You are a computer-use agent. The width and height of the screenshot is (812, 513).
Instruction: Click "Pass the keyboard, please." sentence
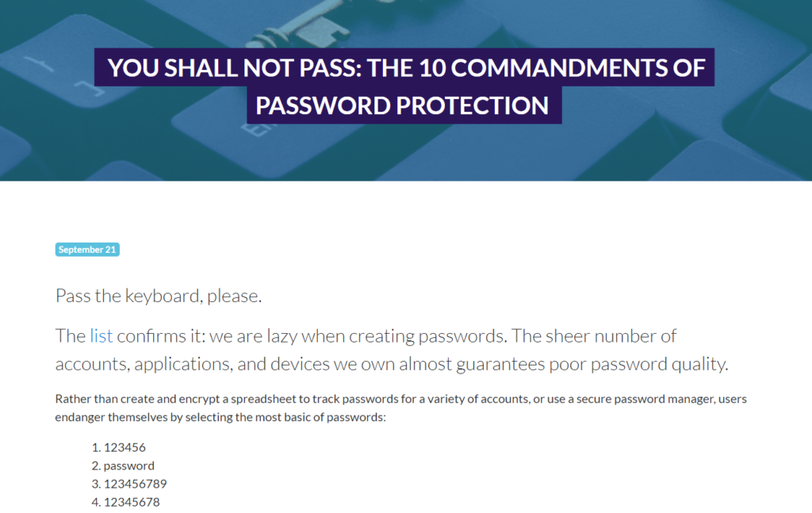(159, 297)
